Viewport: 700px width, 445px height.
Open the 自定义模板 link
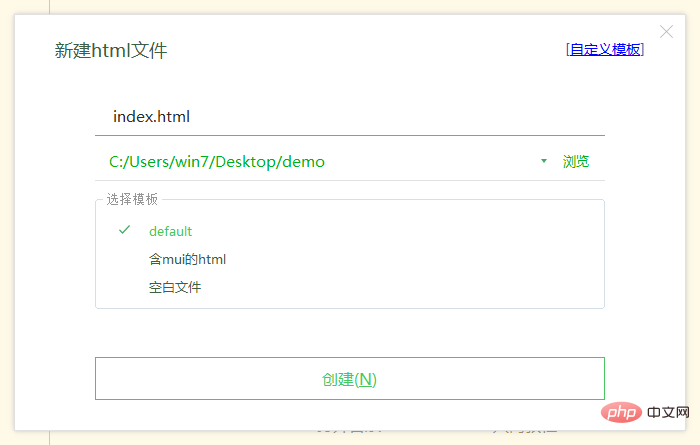point(605,49)
